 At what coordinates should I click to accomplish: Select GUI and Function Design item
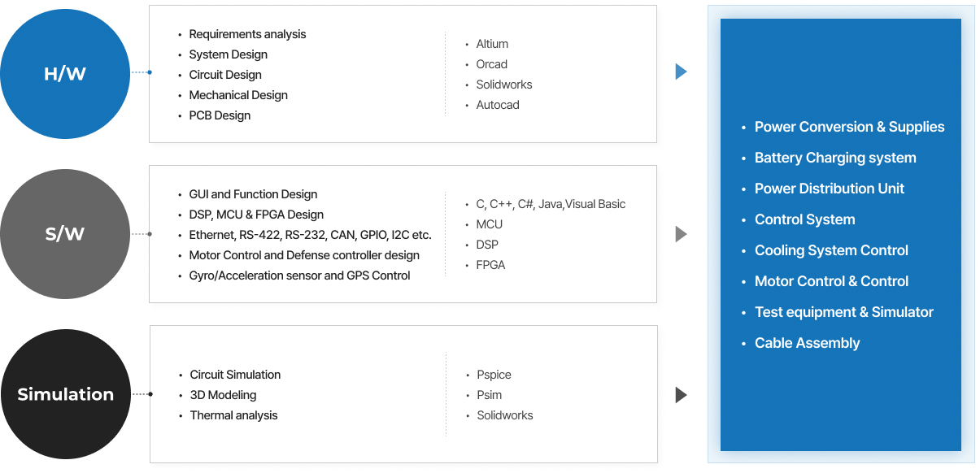[x=253, y=194]
